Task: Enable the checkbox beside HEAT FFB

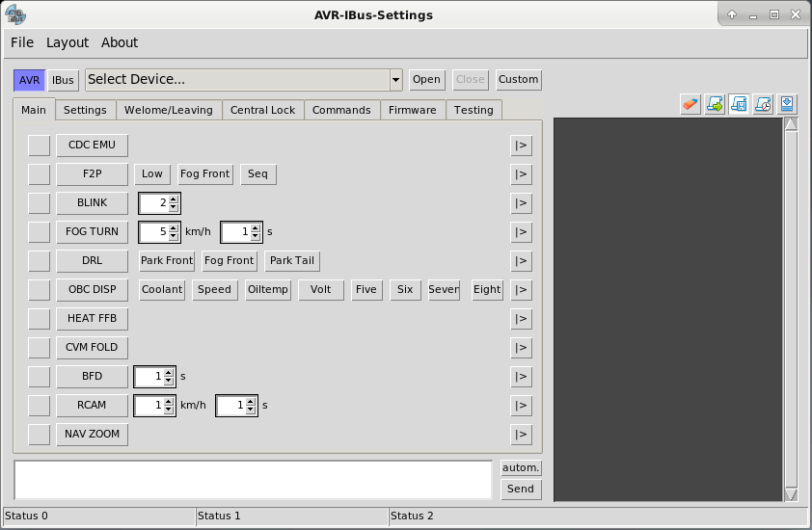Action: (39, 319)
